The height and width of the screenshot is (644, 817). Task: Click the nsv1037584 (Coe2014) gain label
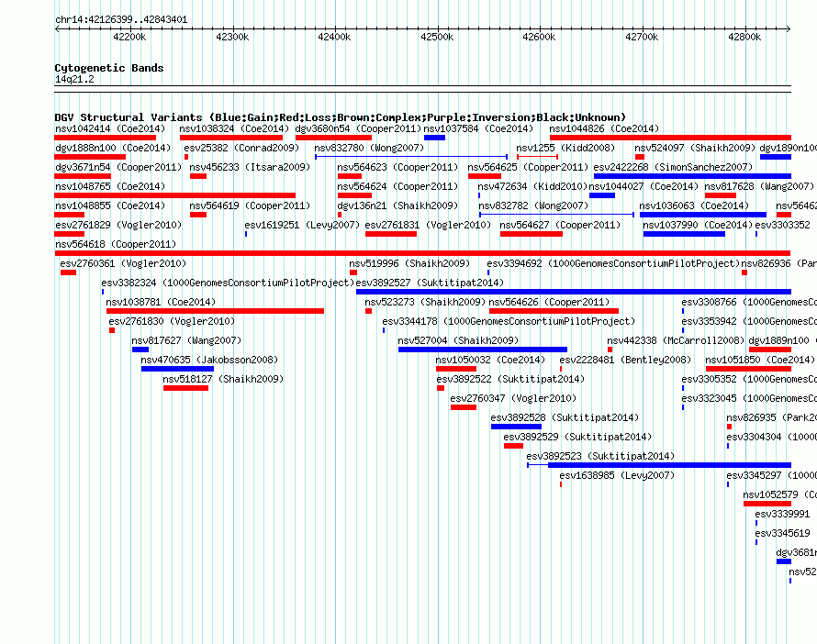pyautogui.click(x=478, y=128)
